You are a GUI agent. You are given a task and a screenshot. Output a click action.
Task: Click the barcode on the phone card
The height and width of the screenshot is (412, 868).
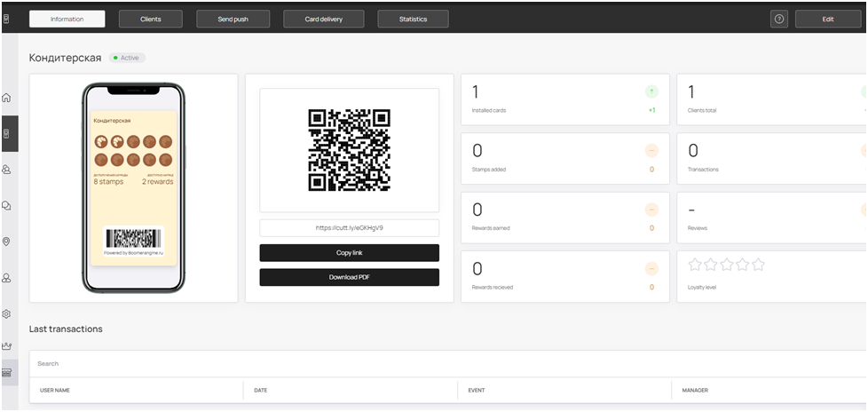pos(133,238)
